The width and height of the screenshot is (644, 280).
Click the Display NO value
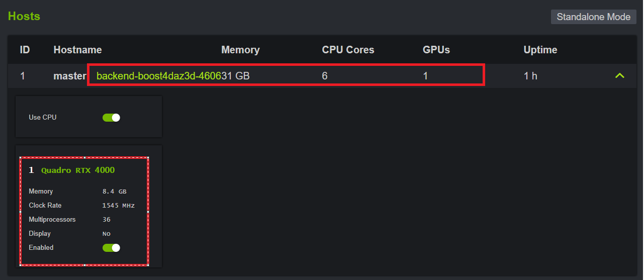[107, 234]
